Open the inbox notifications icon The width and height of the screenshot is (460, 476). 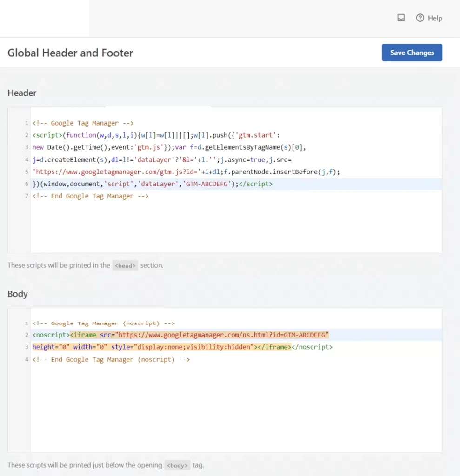pos(401,18)
